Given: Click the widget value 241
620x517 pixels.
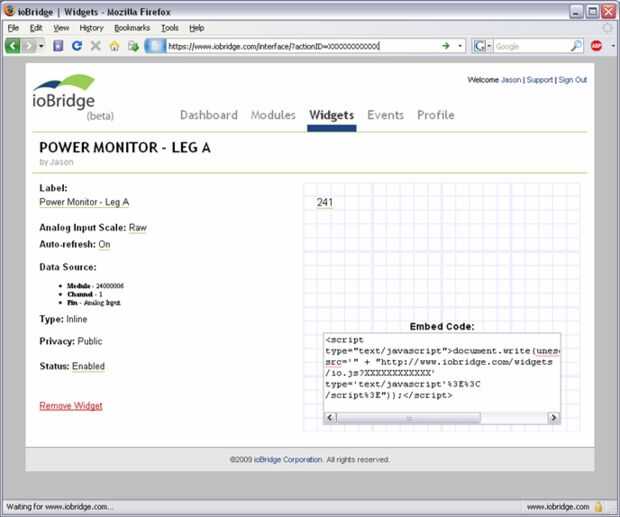Looking at the screenshot, I should pos(325,202).
